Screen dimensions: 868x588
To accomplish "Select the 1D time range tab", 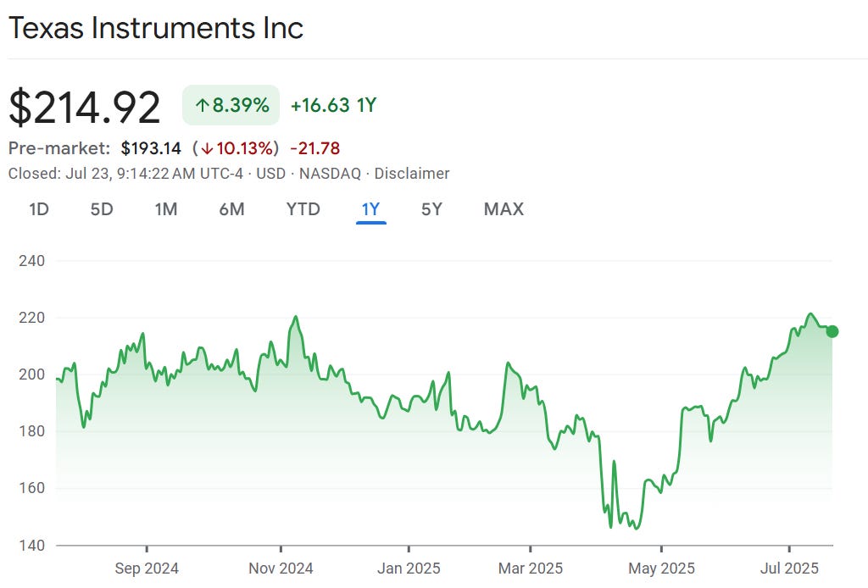I will click(x=39, y=209).
